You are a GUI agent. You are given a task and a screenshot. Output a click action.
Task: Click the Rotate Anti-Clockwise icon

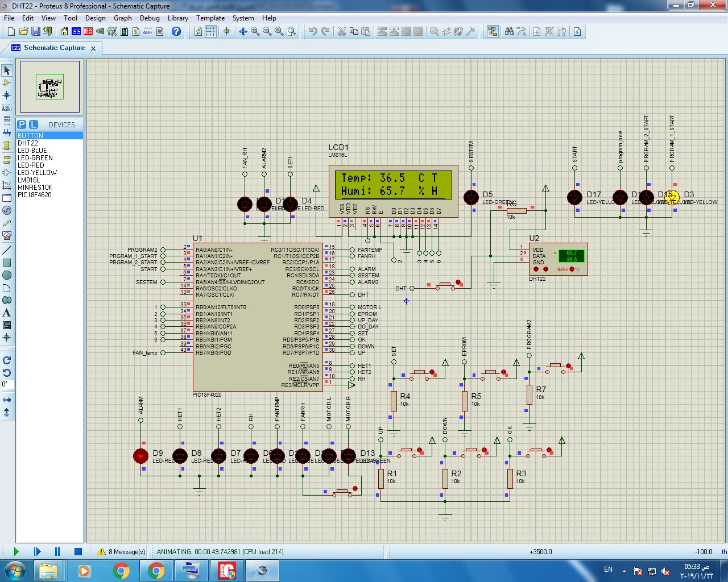(7, 373)
